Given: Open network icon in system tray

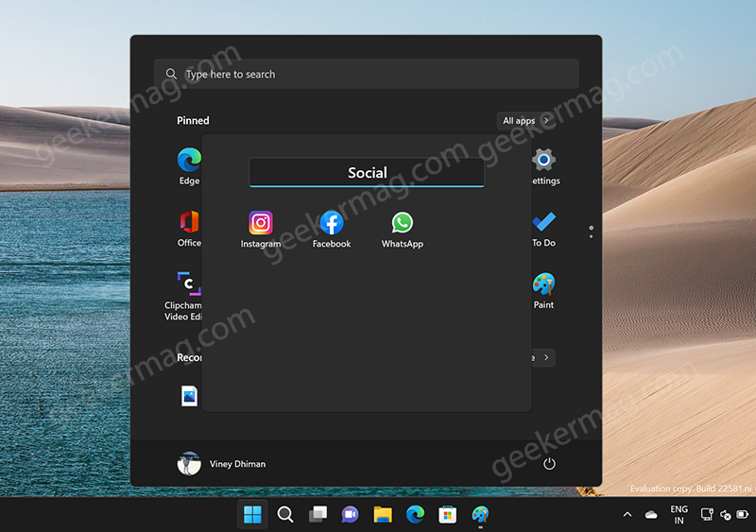Looking at the screenshot, I should [x=707, y=515].
